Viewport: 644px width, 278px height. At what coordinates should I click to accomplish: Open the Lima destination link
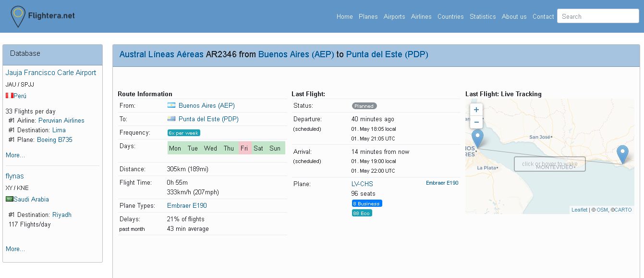(x=59, y=130)
